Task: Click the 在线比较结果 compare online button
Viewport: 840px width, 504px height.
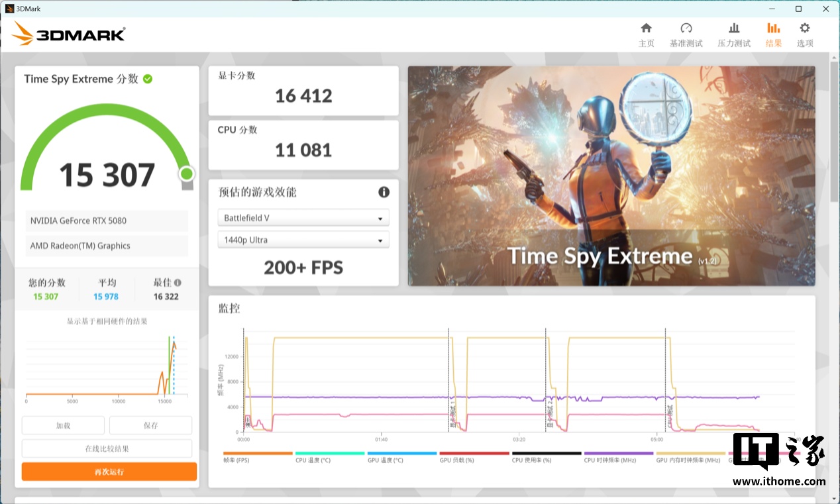Action: (x=107, y=448)
